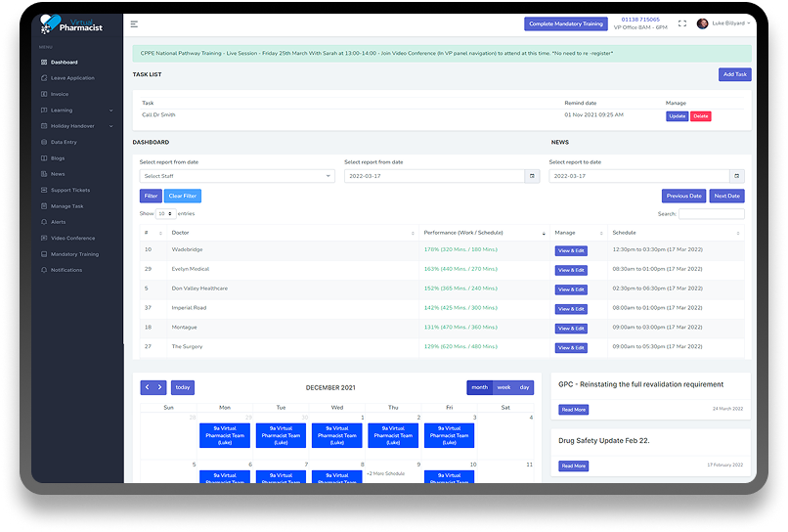Screen dimensions: 788x532
Task: View & Edit the Evelyn Medical row
Action: (x=571, y=270)
